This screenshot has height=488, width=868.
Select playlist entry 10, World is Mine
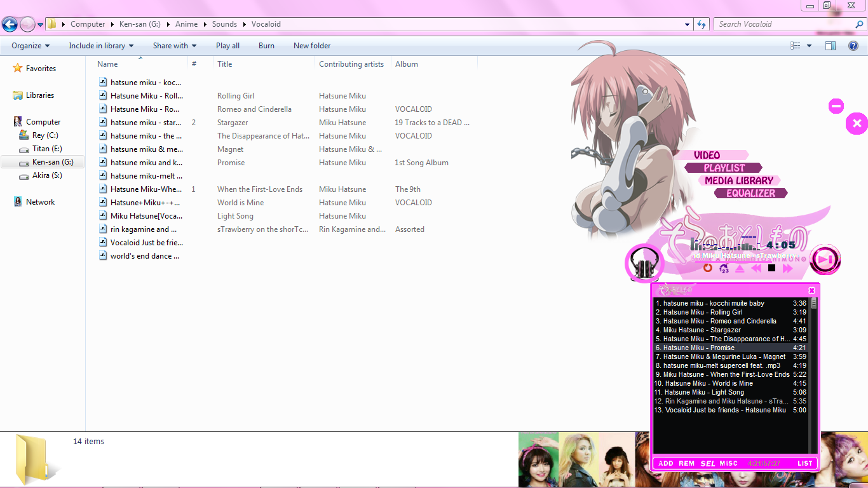731,383
